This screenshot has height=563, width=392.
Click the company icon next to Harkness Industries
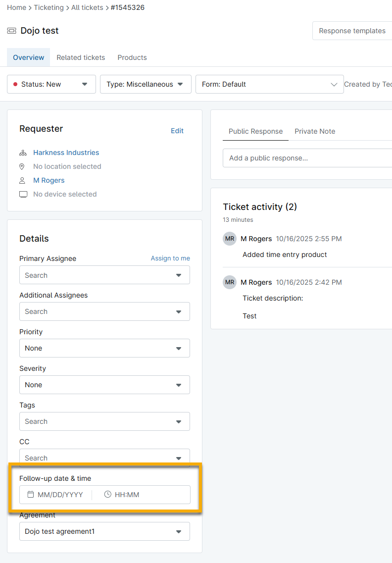pos(22,153)
